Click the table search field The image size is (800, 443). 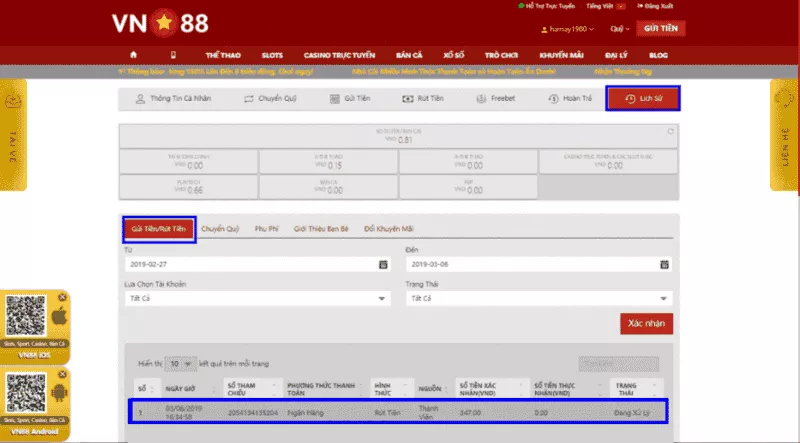pyautogui.click(x=618, y=364)
